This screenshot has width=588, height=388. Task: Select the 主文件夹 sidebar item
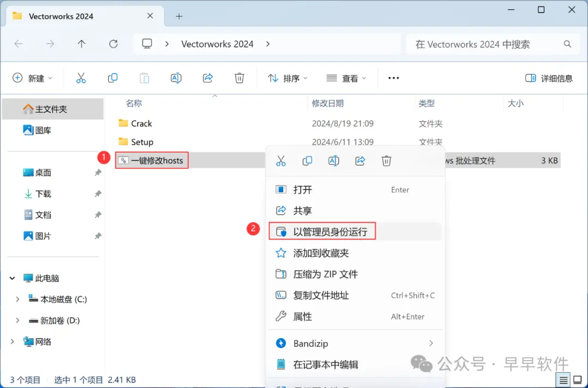(52, 109)
